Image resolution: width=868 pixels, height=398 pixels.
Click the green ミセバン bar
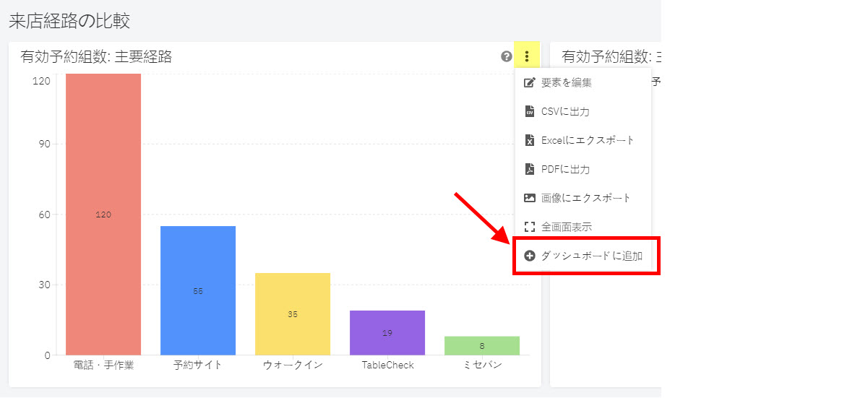click(482, 345)
